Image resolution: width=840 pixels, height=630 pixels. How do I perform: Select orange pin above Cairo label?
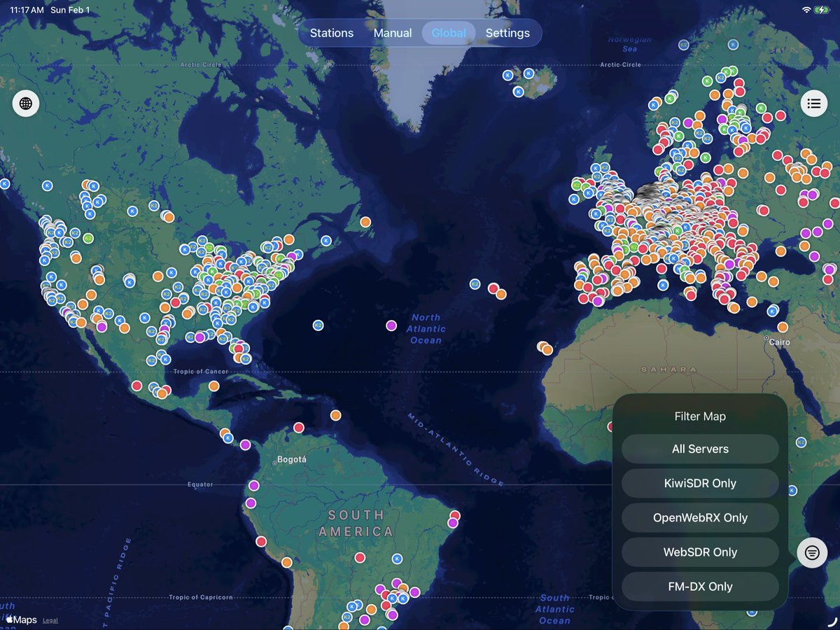[x=783, y=327]
